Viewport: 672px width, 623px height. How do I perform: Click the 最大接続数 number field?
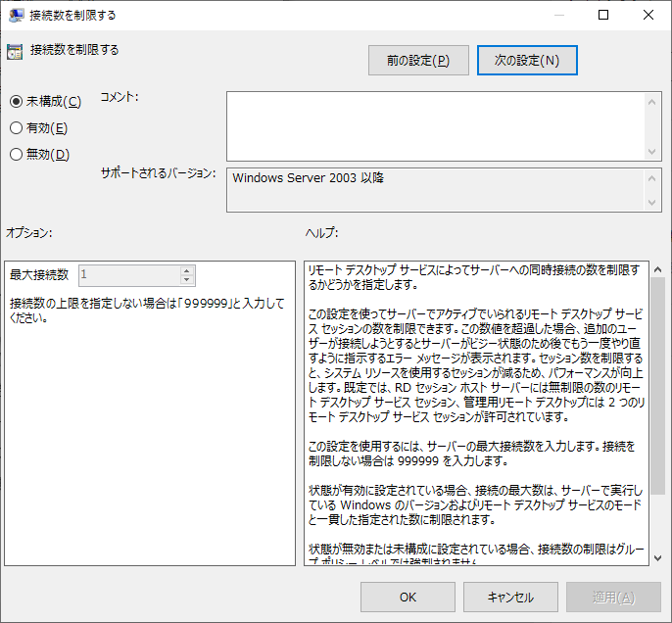pyautogui.click(x=129, y=275)
